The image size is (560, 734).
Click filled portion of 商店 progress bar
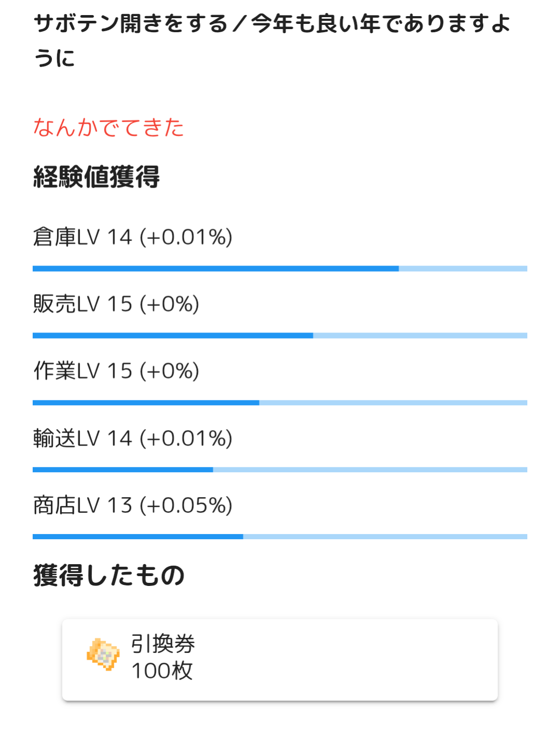[138, 537]
